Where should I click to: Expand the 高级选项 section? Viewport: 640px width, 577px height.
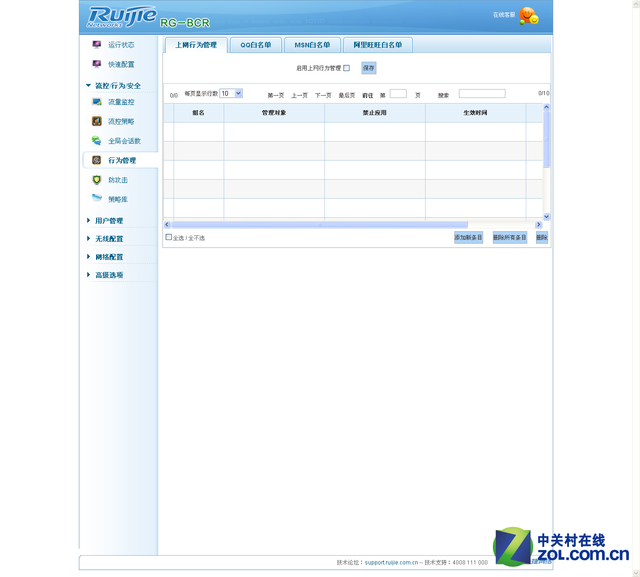point(105,275)
